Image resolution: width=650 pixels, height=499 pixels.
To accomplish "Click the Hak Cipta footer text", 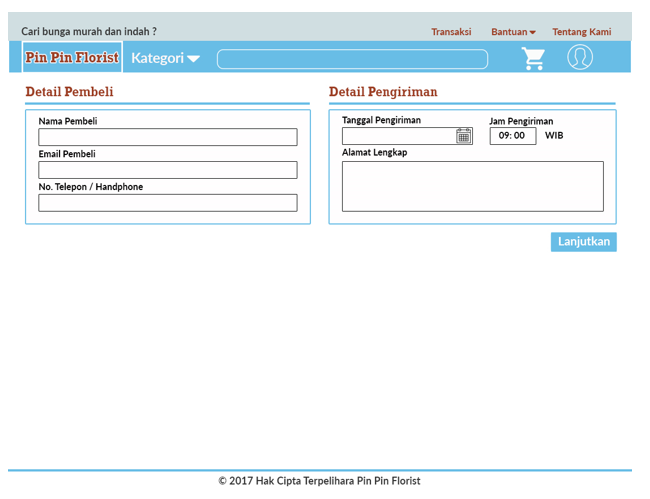I will (319, 481).
